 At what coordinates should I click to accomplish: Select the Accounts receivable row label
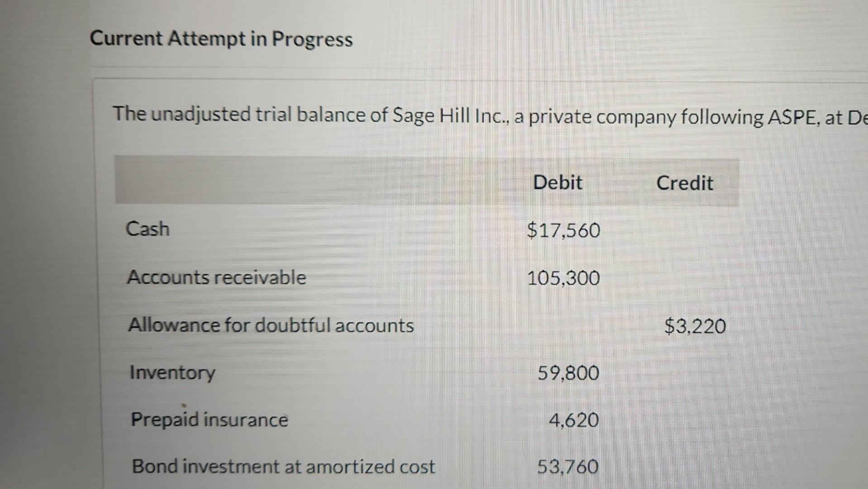(216, 277)
